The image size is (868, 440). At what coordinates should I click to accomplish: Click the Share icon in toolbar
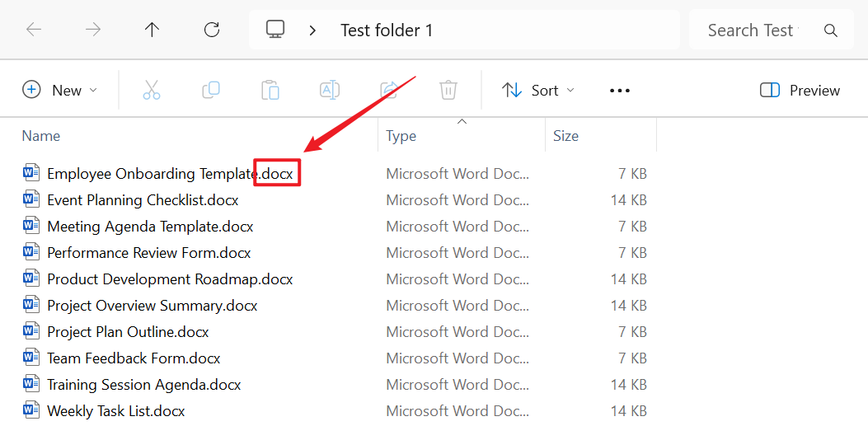pos(389,91)
